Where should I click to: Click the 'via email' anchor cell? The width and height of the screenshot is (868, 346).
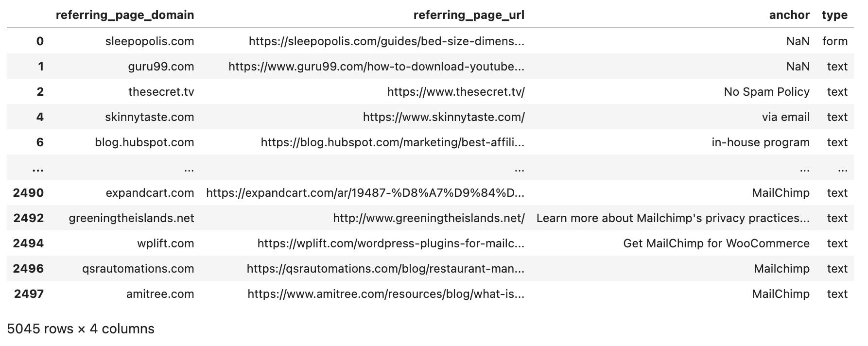click(x=786, y=117)
